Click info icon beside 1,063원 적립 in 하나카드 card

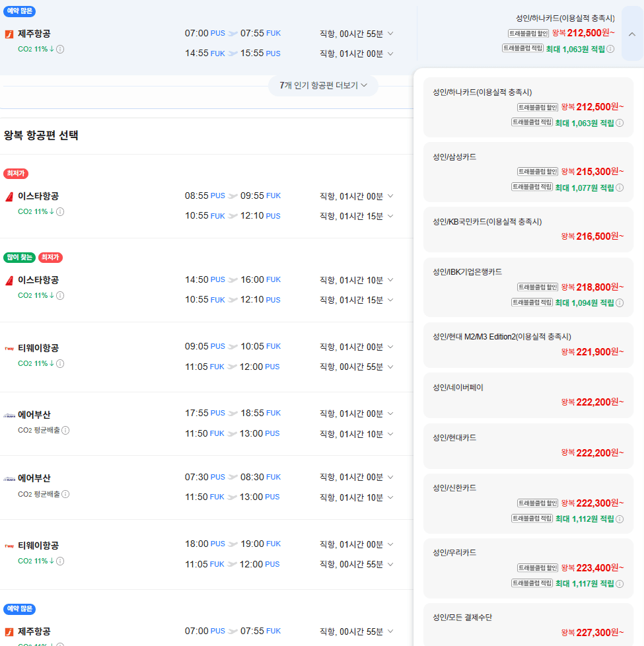620,123
